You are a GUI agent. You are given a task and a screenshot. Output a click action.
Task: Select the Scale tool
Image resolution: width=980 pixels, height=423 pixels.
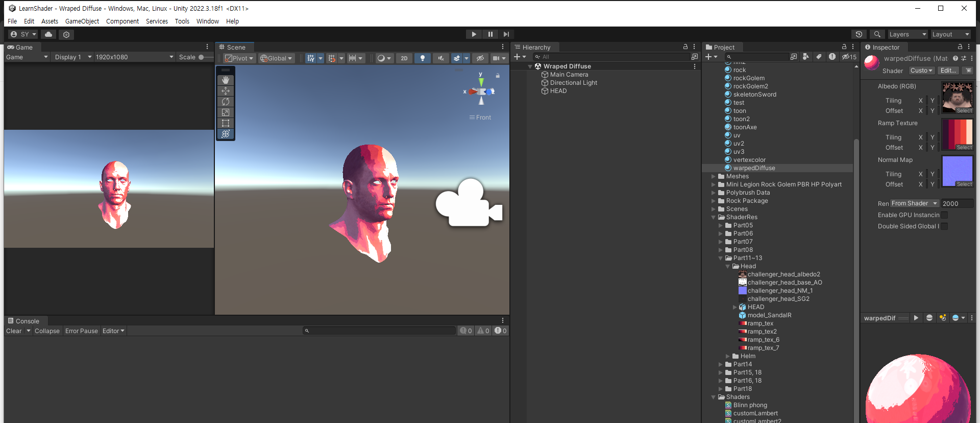coord(226,112)
